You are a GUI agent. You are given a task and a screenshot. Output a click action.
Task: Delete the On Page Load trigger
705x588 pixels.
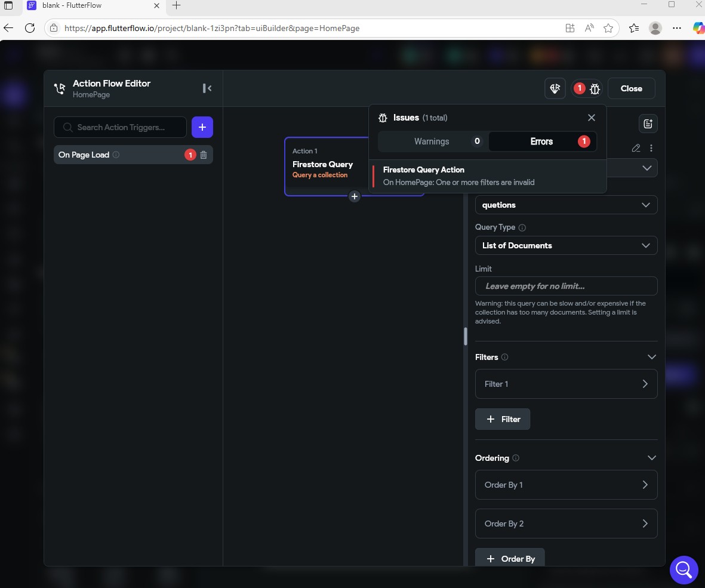click(204, 155)
